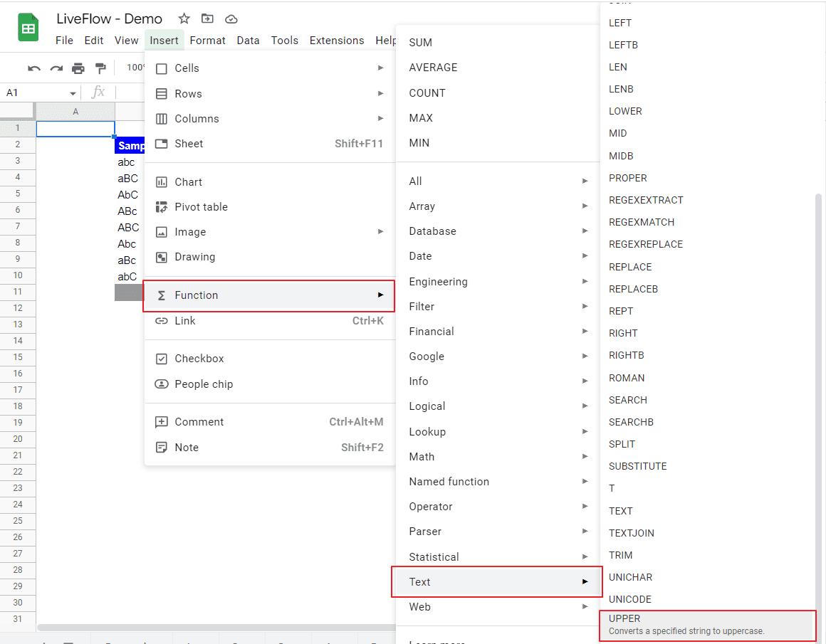Click the Columns icon in Insert menu
The height and width of the screenshot is (644, 826).
[x=162, y=119]
